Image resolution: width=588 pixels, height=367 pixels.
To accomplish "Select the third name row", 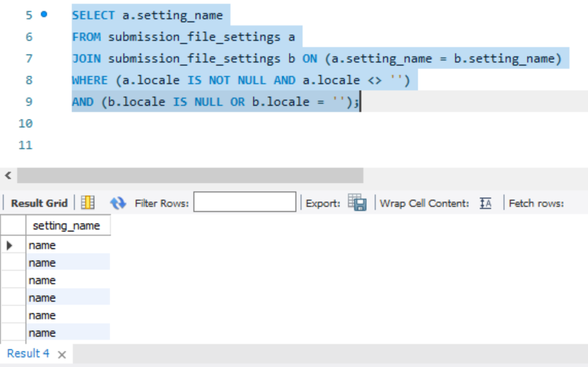I will pos(68,280).
